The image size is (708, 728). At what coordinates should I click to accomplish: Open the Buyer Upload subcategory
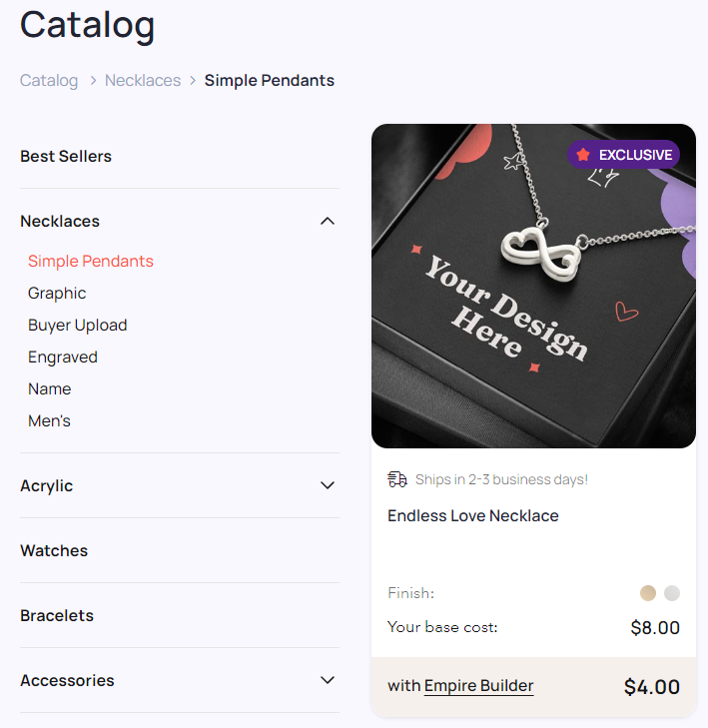[78, 325]
